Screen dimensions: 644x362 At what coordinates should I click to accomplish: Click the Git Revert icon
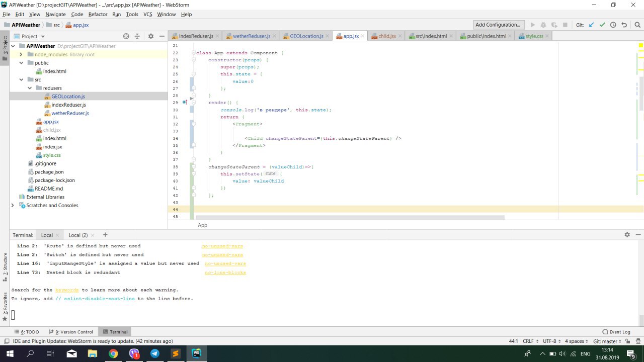(624, 25)
